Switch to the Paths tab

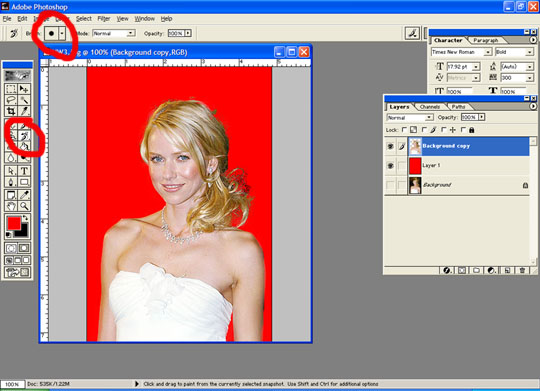[458, 107]
